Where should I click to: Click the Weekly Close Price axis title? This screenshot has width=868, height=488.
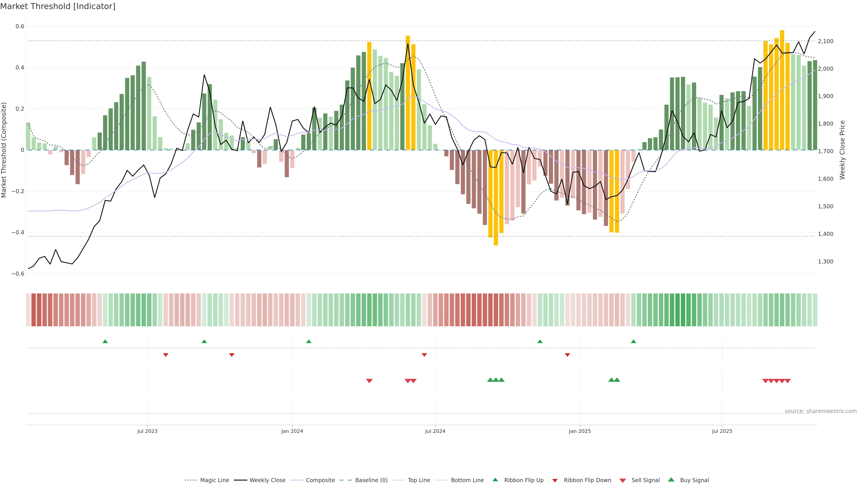click(x=842, y=150)
